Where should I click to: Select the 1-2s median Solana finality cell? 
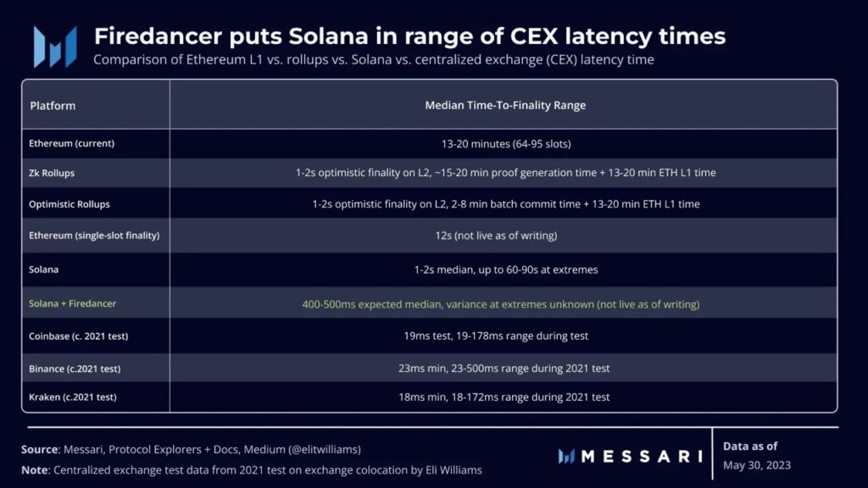pos(505,269)
